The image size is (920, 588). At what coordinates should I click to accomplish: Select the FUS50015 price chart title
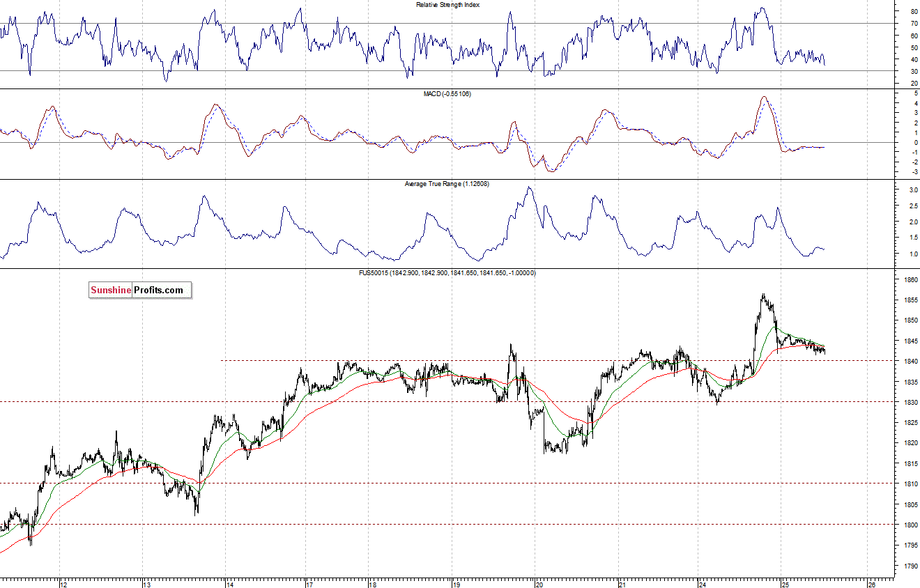(447, 273)
